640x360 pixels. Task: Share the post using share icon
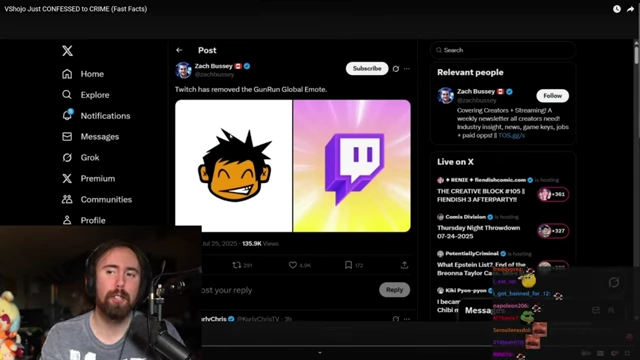(404, 265)
